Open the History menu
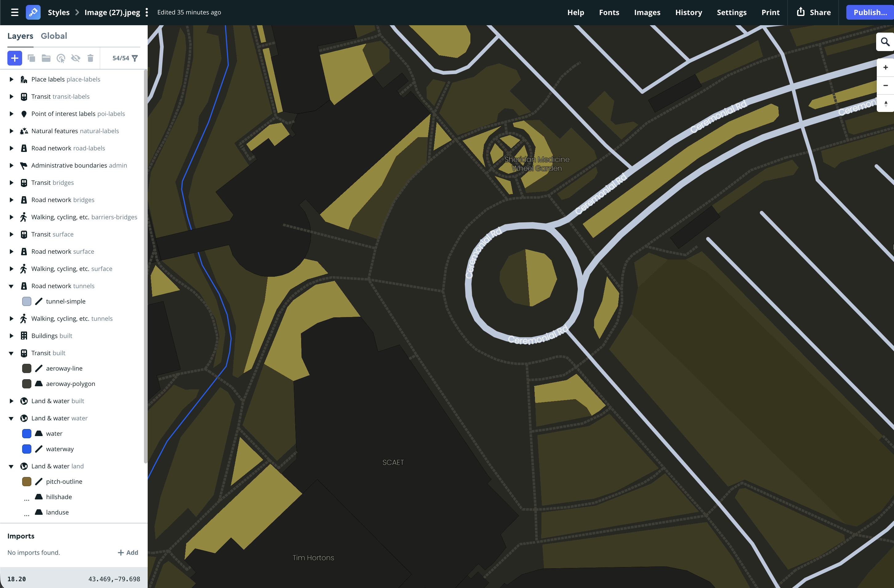The height and width of the screenshot is (588, 894). click(x=688, y=12)
